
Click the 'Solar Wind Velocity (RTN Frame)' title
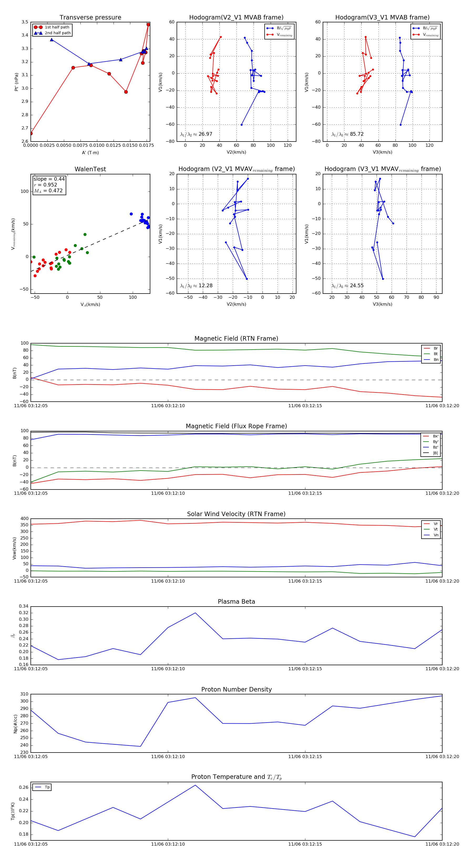coord(236,514)
